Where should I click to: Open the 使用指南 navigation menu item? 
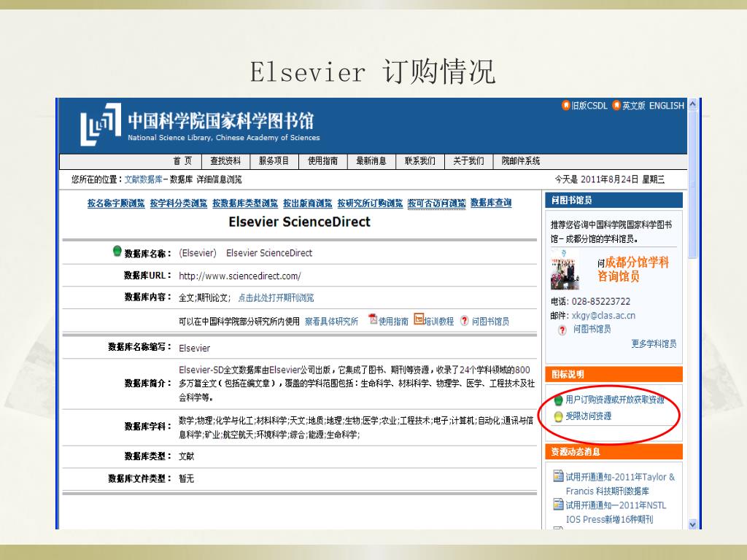pos(322,161)
